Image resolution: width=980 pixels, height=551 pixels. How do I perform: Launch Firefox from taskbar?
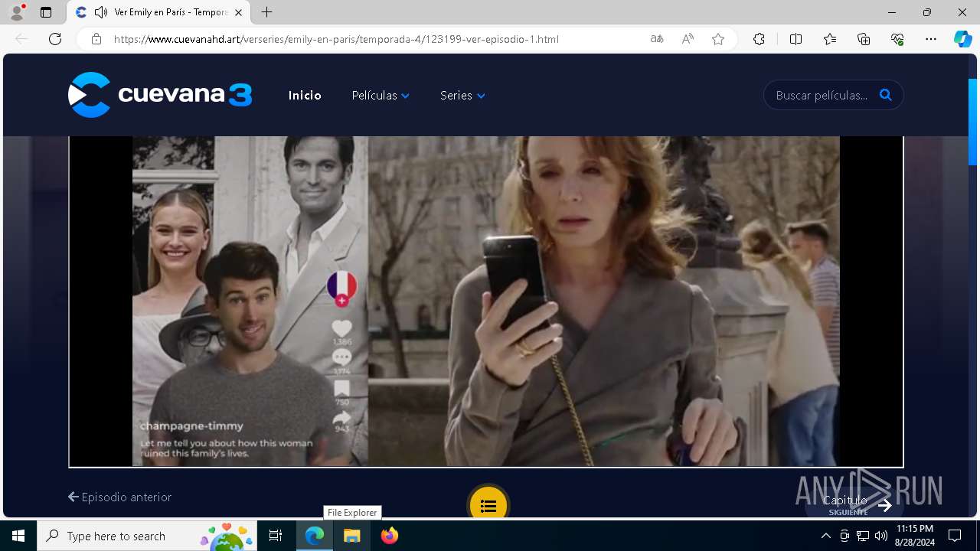coord(390,536)
